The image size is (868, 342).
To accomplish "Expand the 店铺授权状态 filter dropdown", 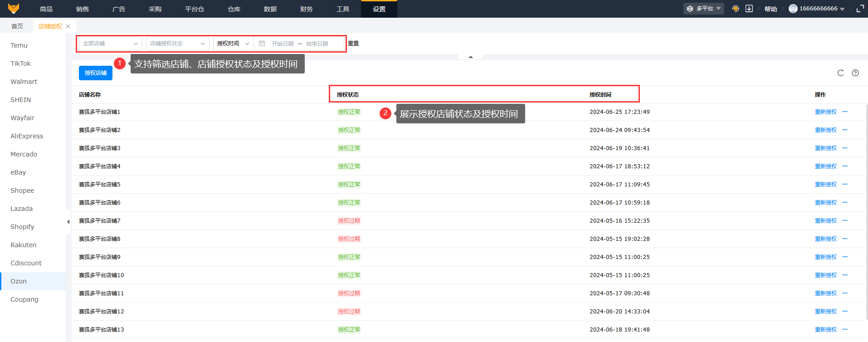I will 178,44.
